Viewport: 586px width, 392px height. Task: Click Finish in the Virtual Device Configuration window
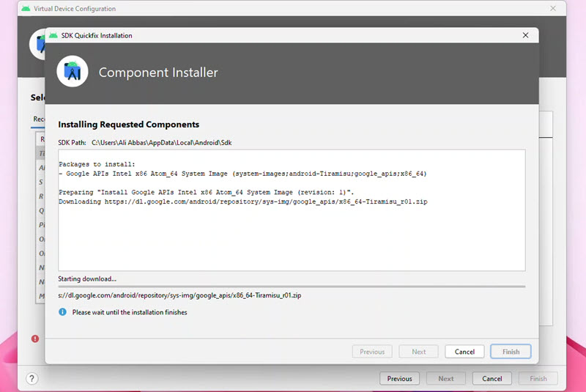[538, 379]
